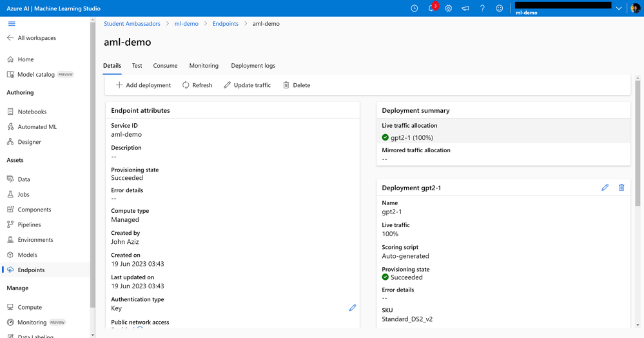The image size is (644, 338).
Task: Open Pipelines in the sidebar
Action: [29, 224]
